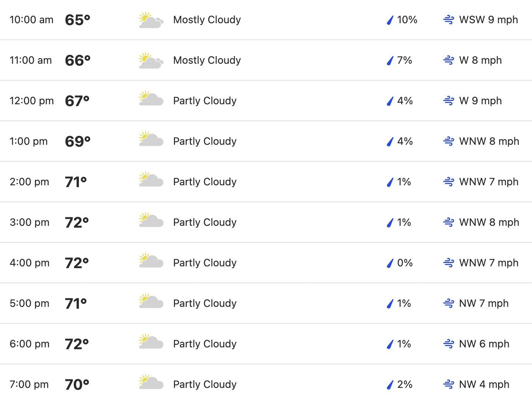Click the WNW 7 mph wind at 4:00 pm
This screenshot has height=403, width=532.
(x=489, y=263)
